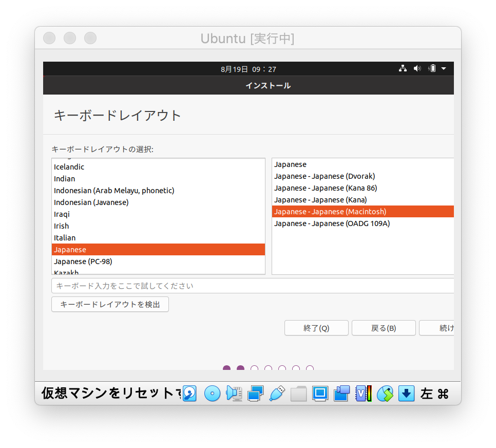Minimize the Ubuntu VM window
The height and width of the screenshot is (448, 496).
pos(70,38)
